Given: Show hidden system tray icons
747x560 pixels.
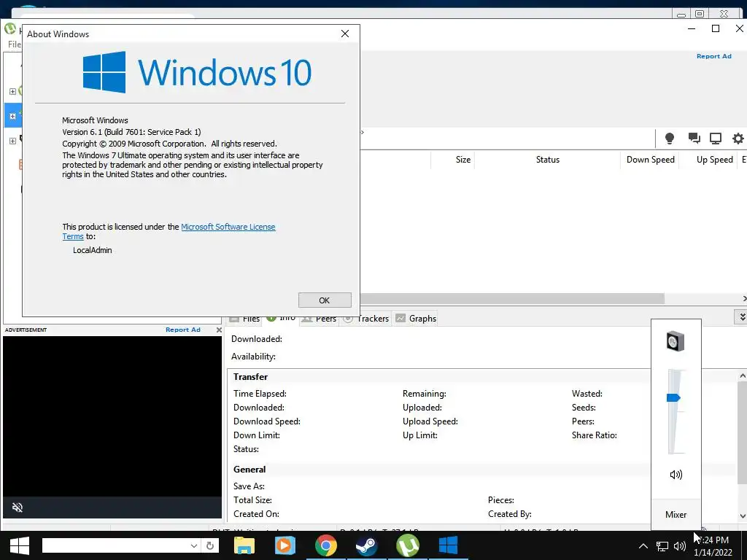Looking at the screenshot, I should pos(643,546).
